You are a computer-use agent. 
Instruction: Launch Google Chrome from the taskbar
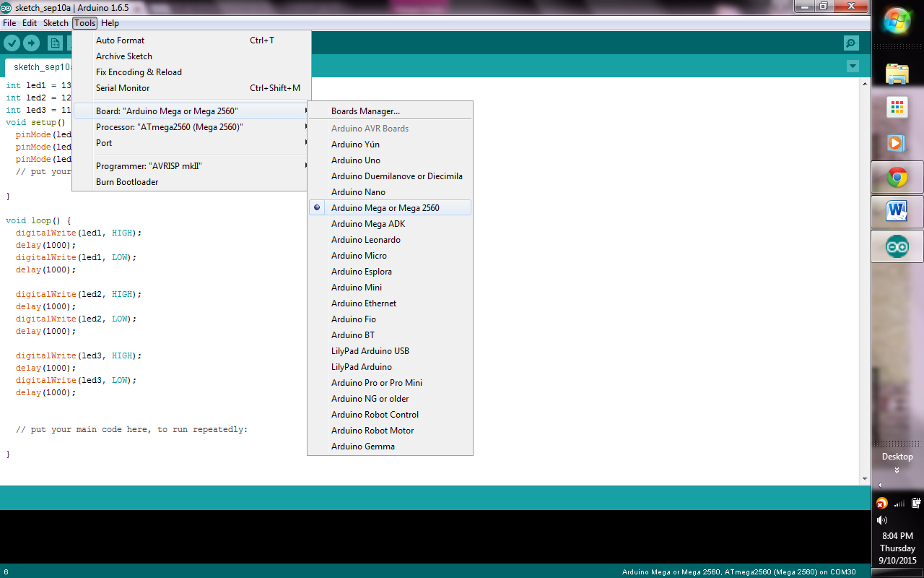tap(897, 177)
